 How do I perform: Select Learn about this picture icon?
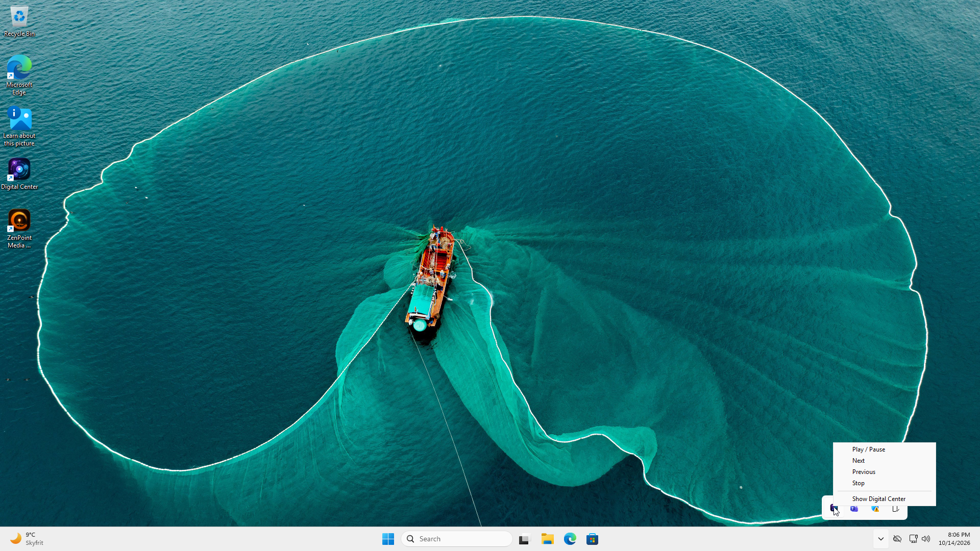coord(19,127)
